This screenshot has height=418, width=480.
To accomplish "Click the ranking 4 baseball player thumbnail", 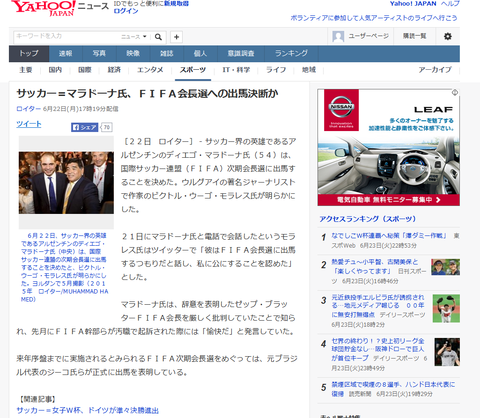I will pyautogui.click(x=447, y=352).
